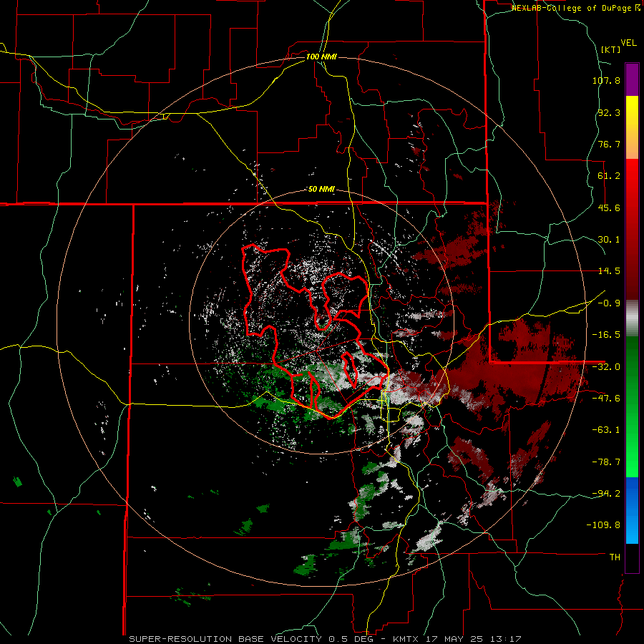Image resolution: width=644 pixels, height=644 pixels.
Task: Click the -94.2 velocity scale value
Action: [x=606, y=493]
